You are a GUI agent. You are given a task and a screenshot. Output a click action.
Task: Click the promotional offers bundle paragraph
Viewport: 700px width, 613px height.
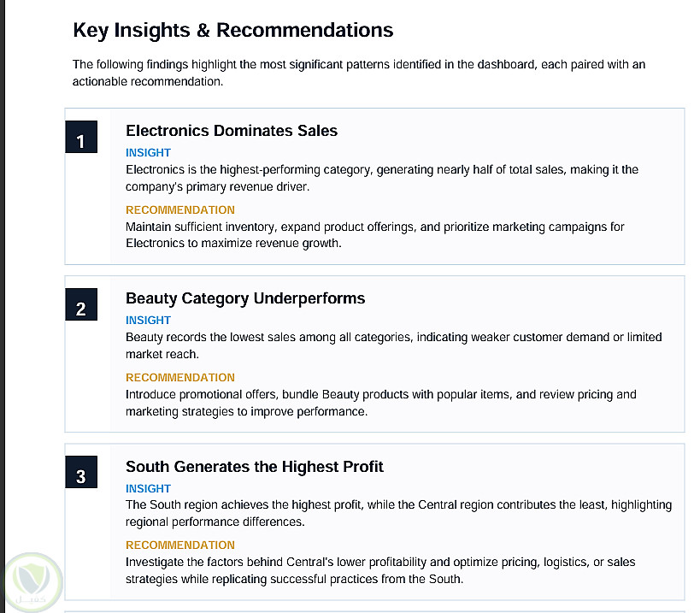(x=381, y=403)
